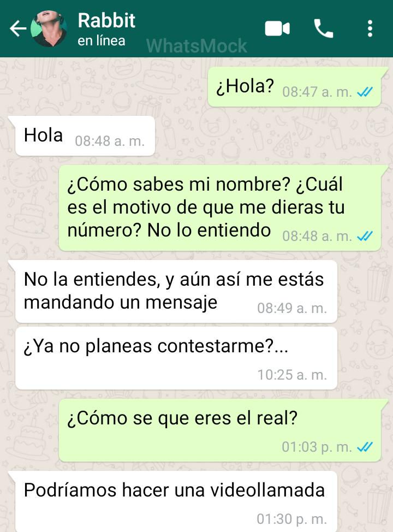
Task: Open Rabbit's profile picture
Action: point(49,28)
